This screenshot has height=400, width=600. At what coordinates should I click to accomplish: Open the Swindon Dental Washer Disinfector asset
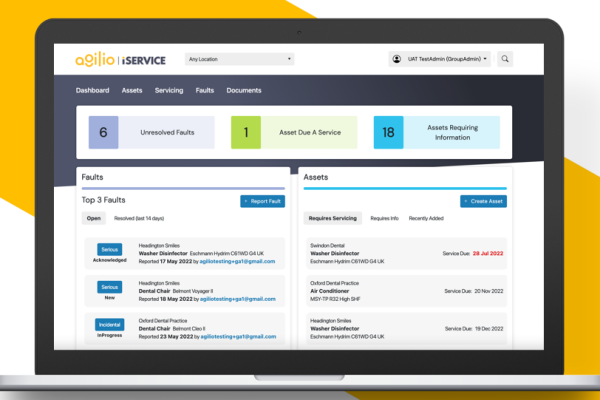pos(406,253)
